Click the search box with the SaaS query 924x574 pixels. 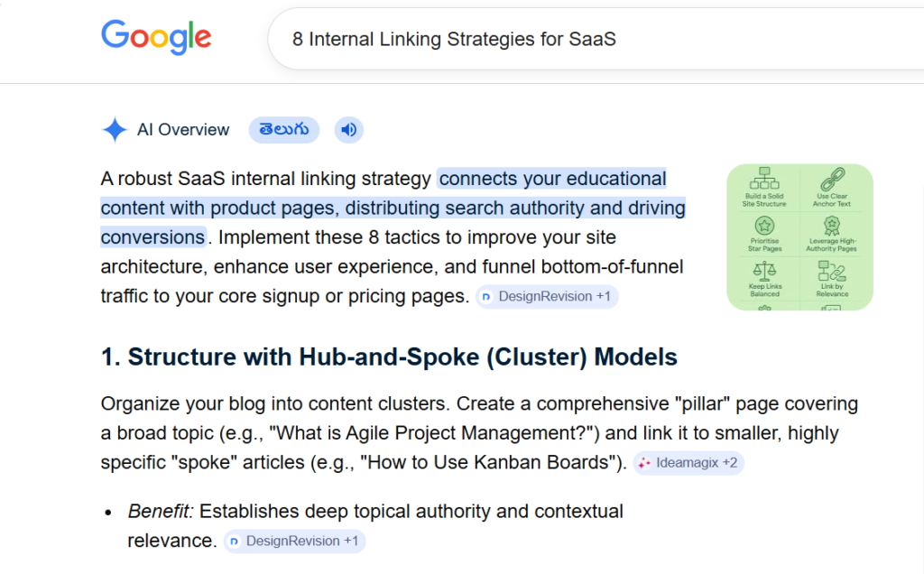tap(596, 39)
